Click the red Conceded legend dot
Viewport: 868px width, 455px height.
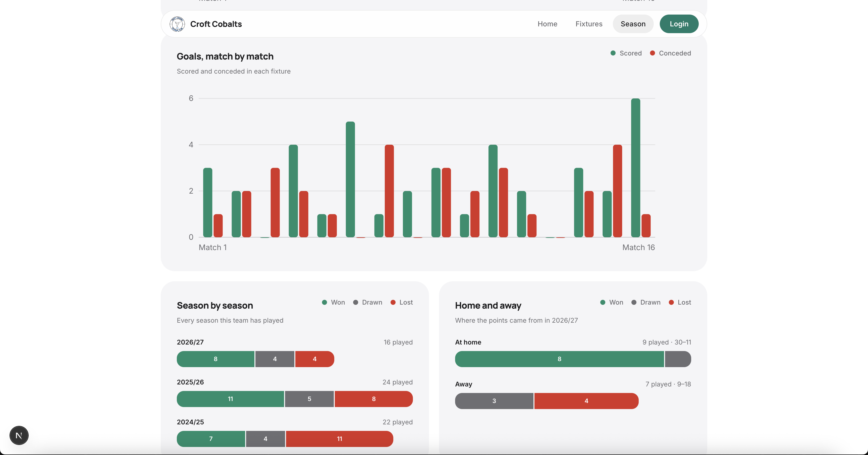652,53
